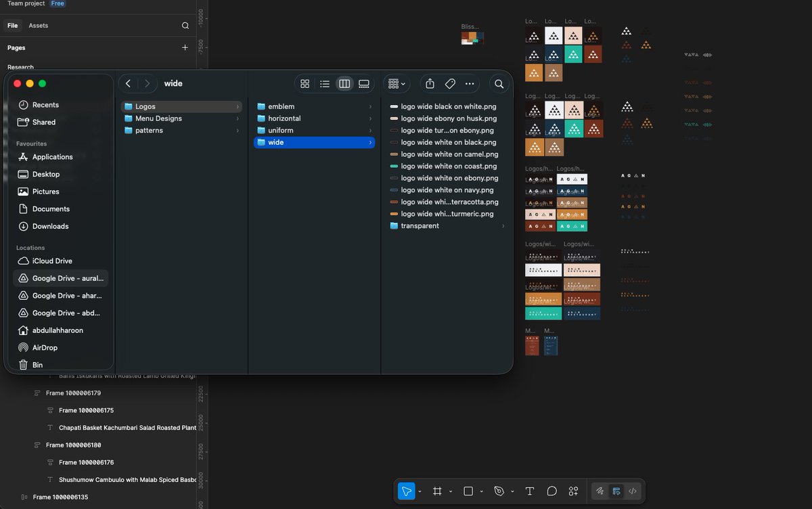The height and width of the screenshot is (509, 812).
Task: Open Move tool options dropdown arrow
Action: (420, 491)
